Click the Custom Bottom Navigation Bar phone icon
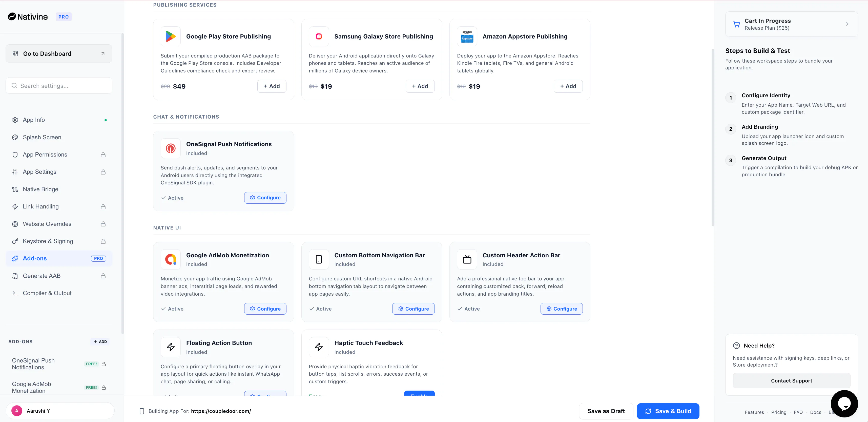868x422 pixels. click(x=319, y=259)
